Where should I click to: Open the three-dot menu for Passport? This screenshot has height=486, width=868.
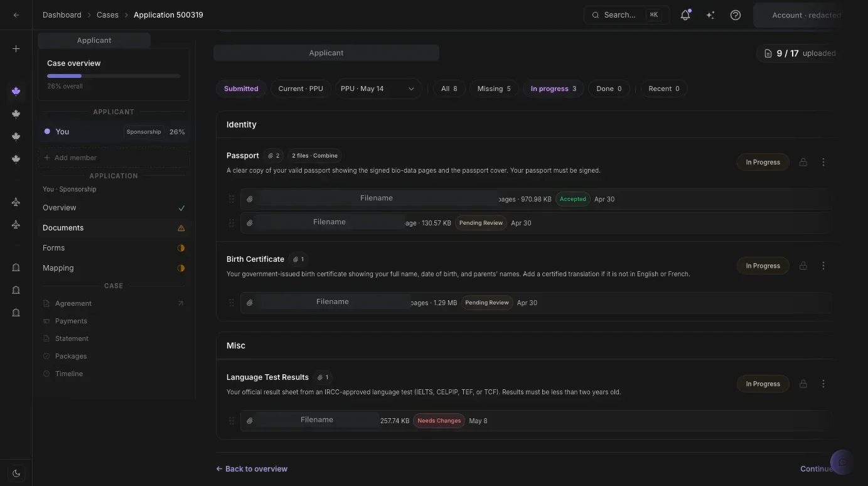click(x=823, y=162)
